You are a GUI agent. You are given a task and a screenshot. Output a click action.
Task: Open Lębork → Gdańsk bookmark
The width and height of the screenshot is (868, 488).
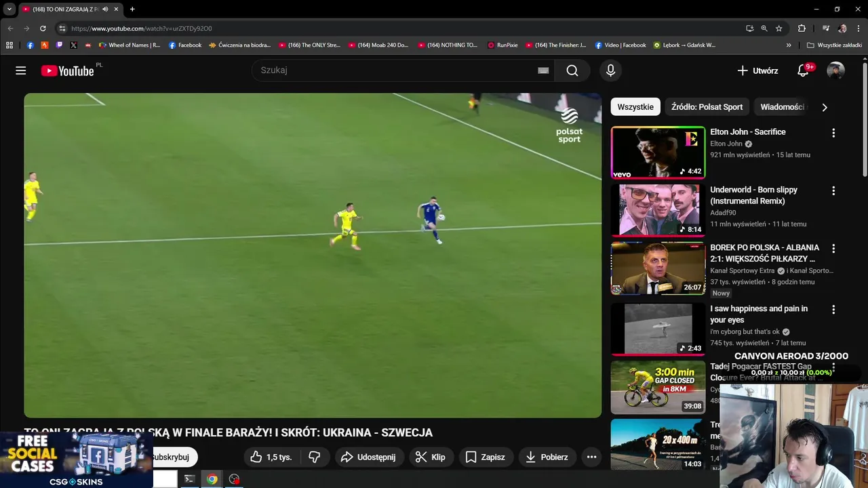[x=684, y=45]
